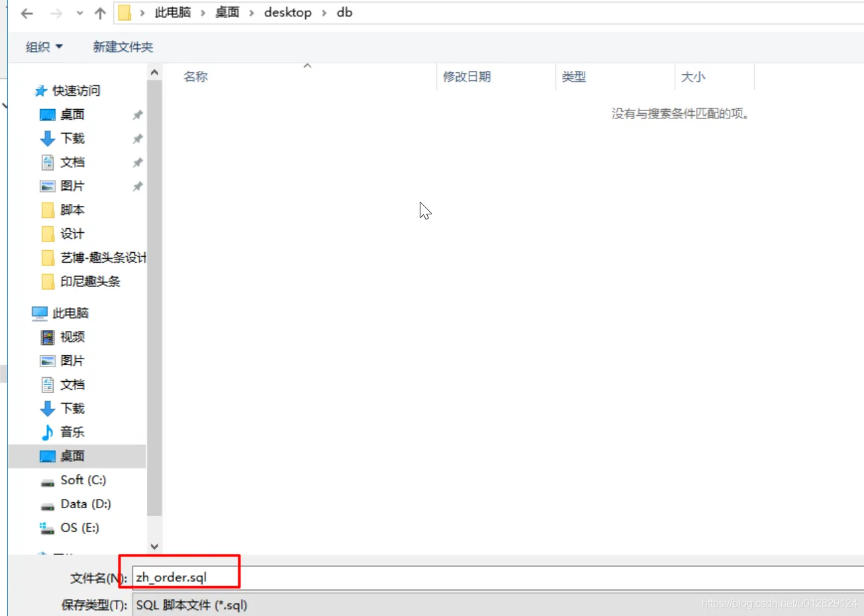Click the yellow folder icon for 设计
Screen dimensions: 864x616
pyautogui.click(x=48, y=234)
